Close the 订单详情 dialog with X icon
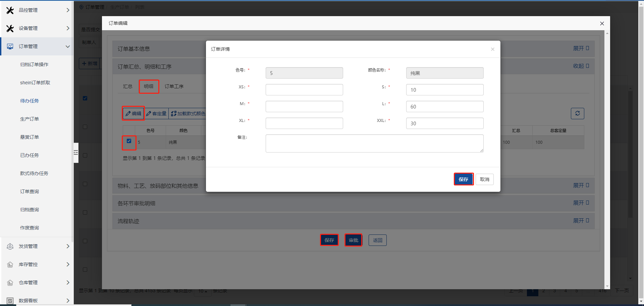The image size is (644, 306). 492,49
